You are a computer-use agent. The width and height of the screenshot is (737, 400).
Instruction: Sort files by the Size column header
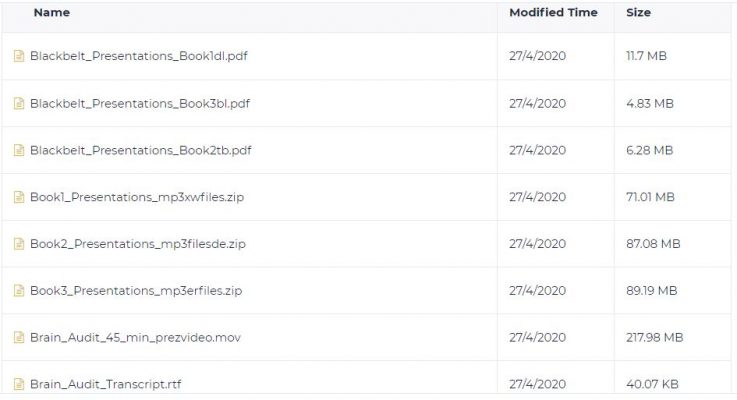pyautogui.click(x=638, y=13)
